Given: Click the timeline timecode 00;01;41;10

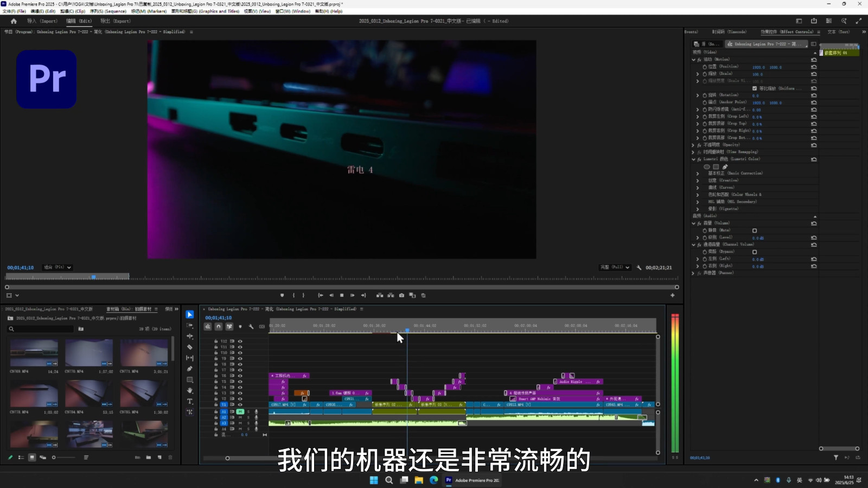Looking at the screenshot, I should pos(218,318).
